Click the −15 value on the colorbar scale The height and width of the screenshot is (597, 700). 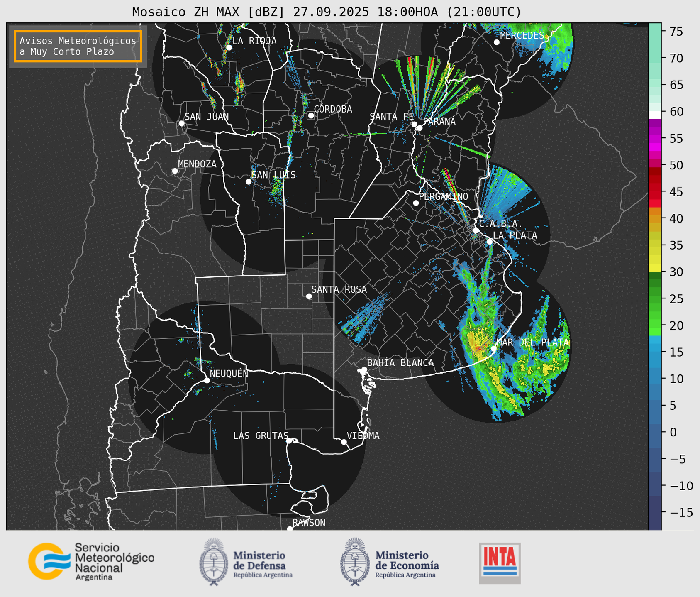[x=681, y=512]
